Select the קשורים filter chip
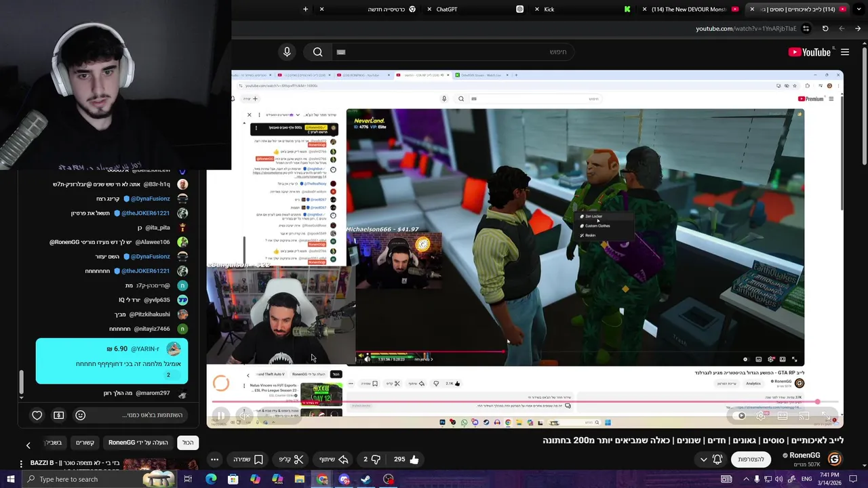The width and height of the screenshot is (868, 488). (85, 443)
